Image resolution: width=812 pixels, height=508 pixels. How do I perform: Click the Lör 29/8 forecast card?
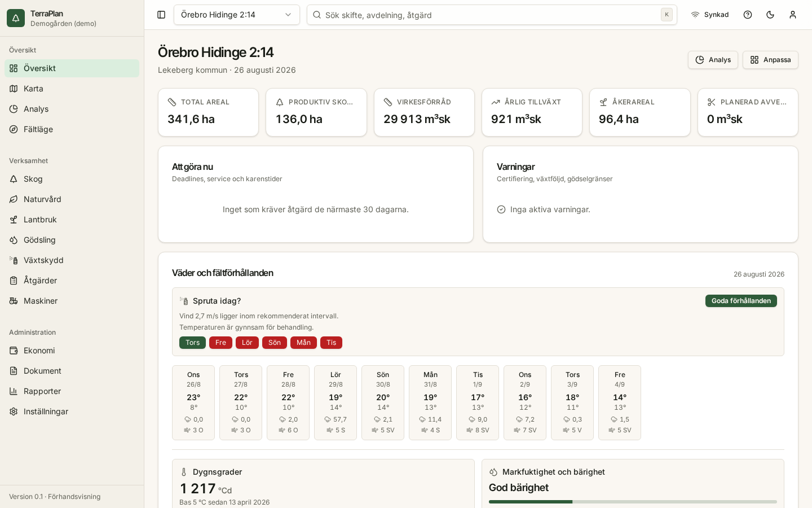[336, 402]
